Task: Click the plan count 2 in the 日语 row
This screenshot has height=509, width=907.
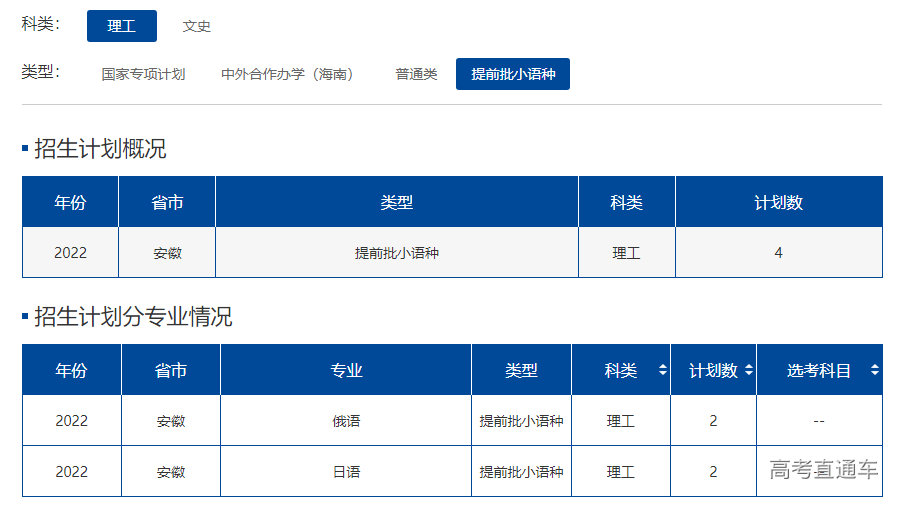Action: (x=713, y=471)
